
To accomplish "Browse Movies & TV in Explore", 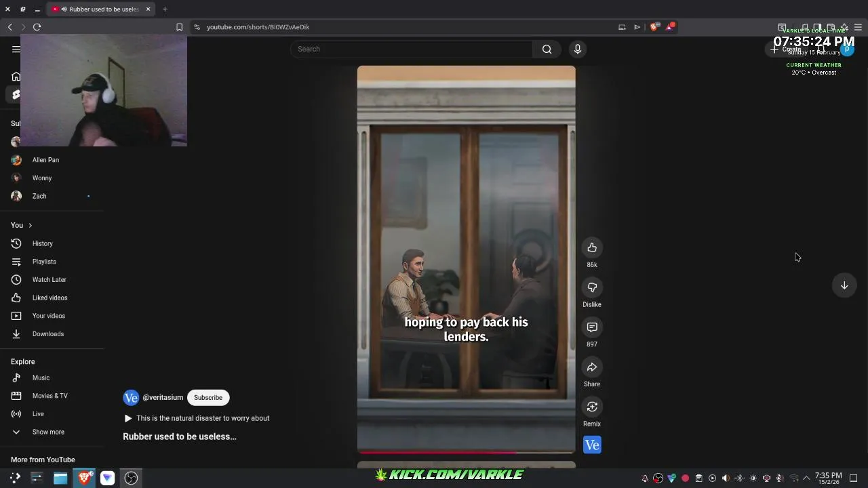I will click(x=51, y=396).
